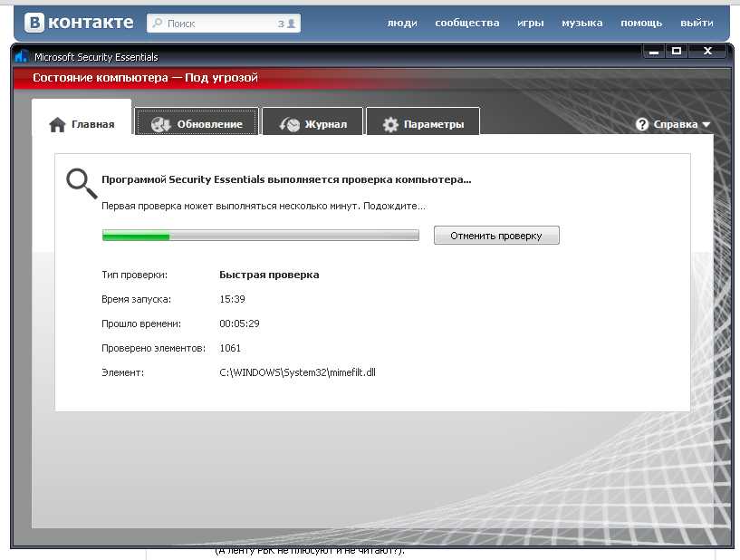
Task: Click the Первая проверка wait message
Action: (264, 206)
